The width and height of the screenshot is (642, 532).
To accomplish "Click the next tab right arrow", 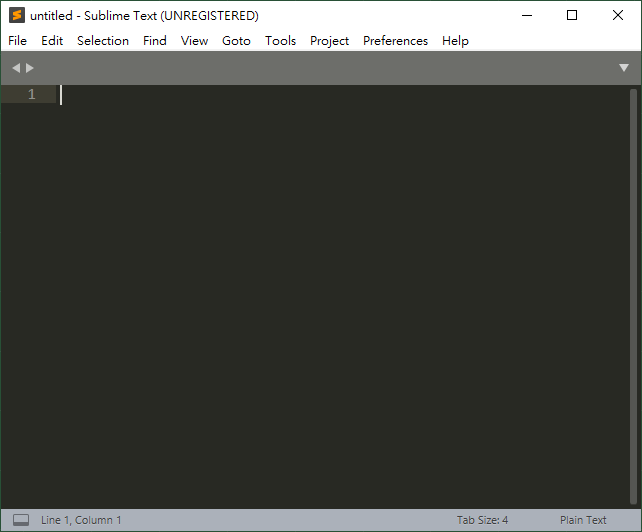I will (x=29, y=68).
